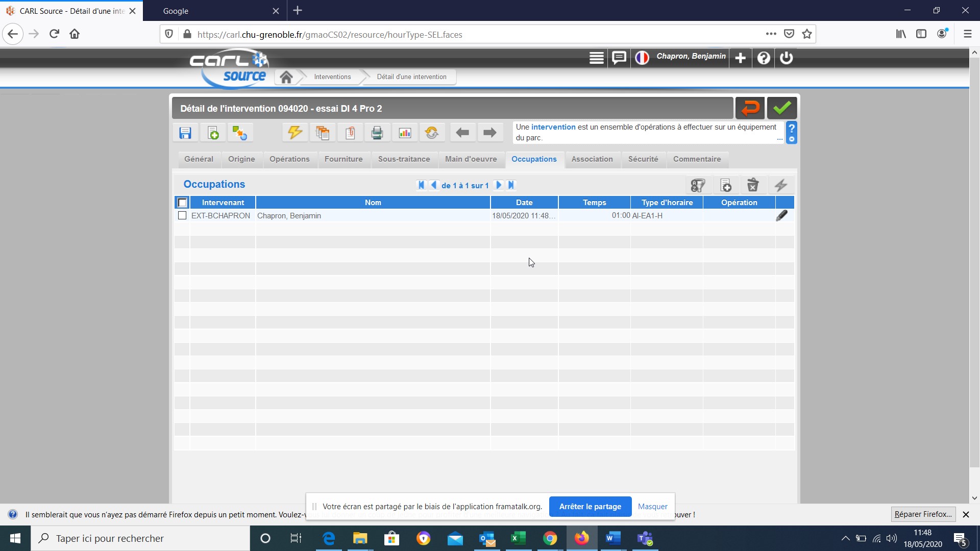The image size is (980, 551).
Task: Edit the EXT-BCHAPRON row with pencil icon
Action: (x=781, y=216)
